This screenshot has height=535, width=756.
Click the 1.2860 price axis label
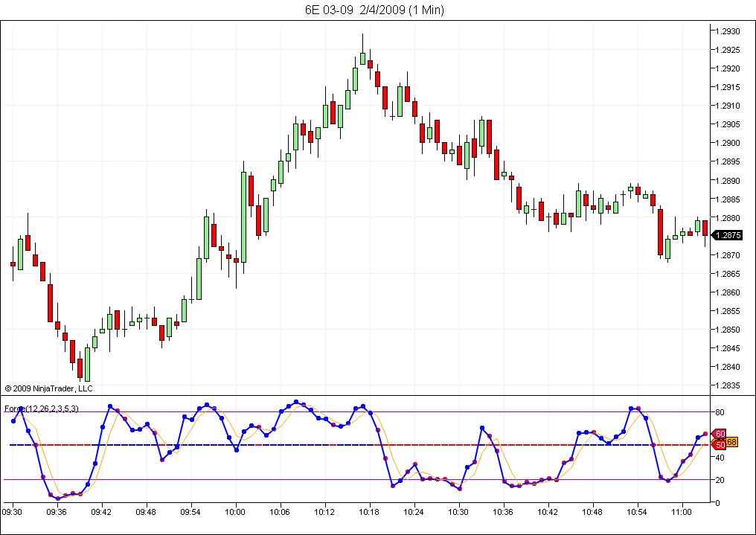click(728, 292)
